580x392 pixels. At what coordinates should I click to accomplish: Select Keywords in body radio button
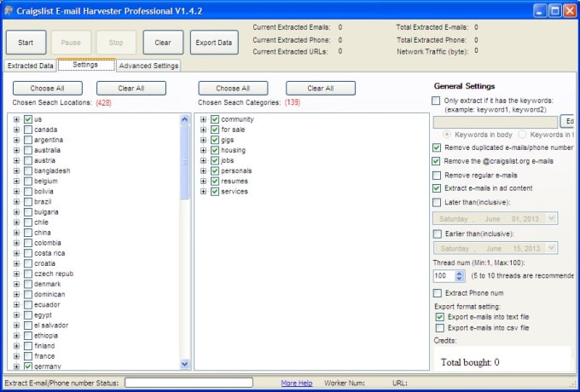click(x=447, y=135)
